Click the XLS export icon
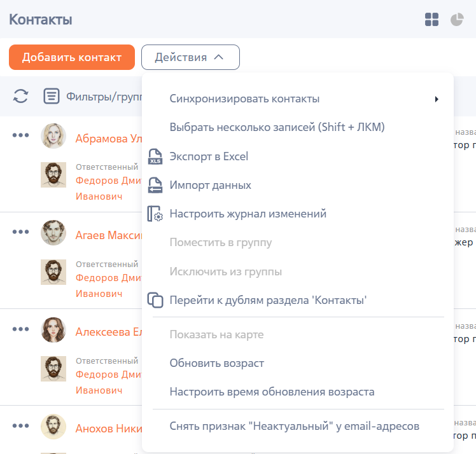Screen dimensions: 476x454 (x=155, y=156)
